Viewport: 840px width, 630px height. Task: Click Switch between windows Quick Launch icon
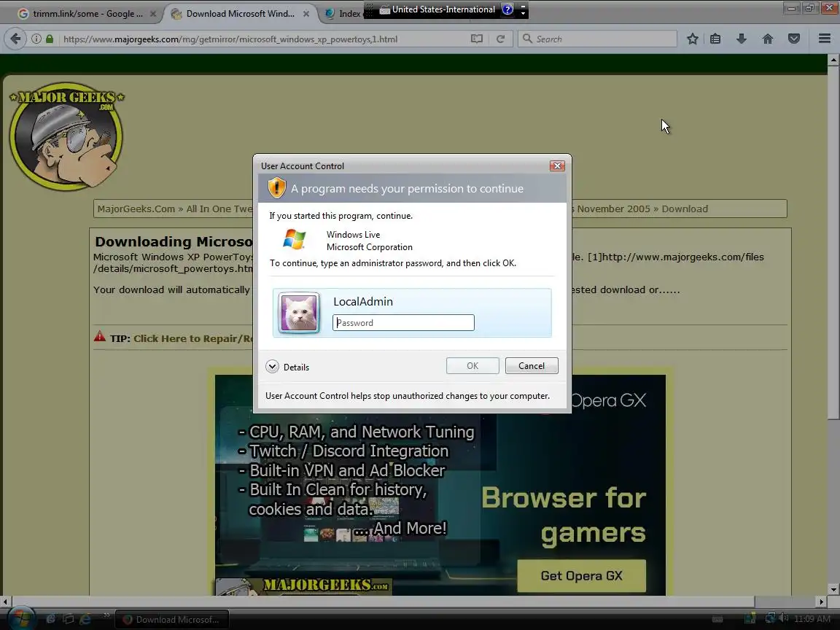pyautogui.click(x=68, y=619)
